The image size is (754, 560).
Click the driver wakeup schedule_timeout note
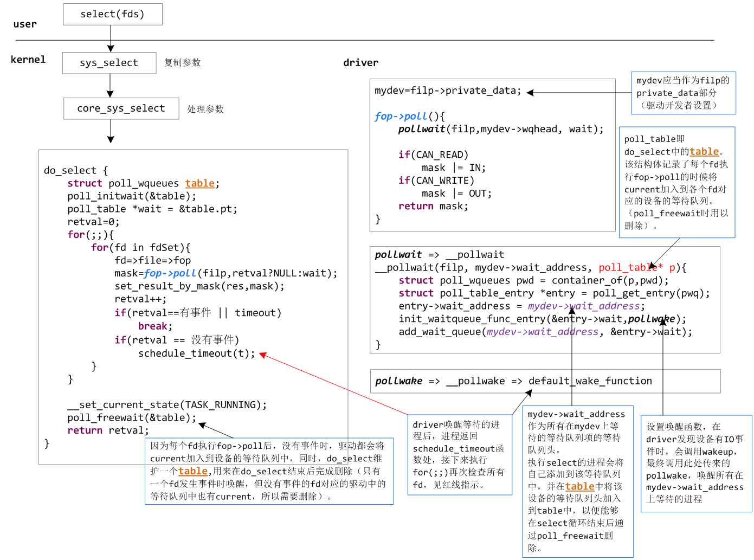coord(460,455)
